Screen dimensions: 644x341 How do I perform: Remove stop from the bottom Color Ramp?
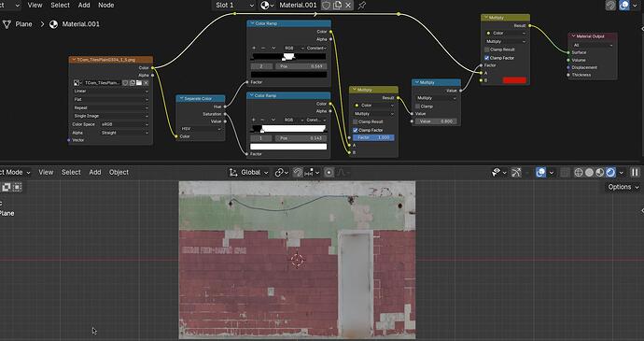tap(263, 121)
